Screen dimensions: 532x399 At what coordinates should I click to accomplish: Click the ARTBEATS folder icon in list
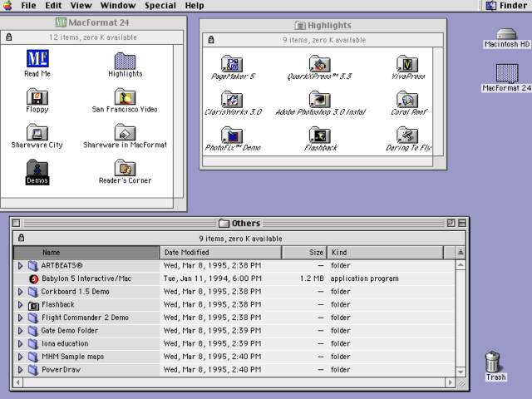[x=33, y=266]
